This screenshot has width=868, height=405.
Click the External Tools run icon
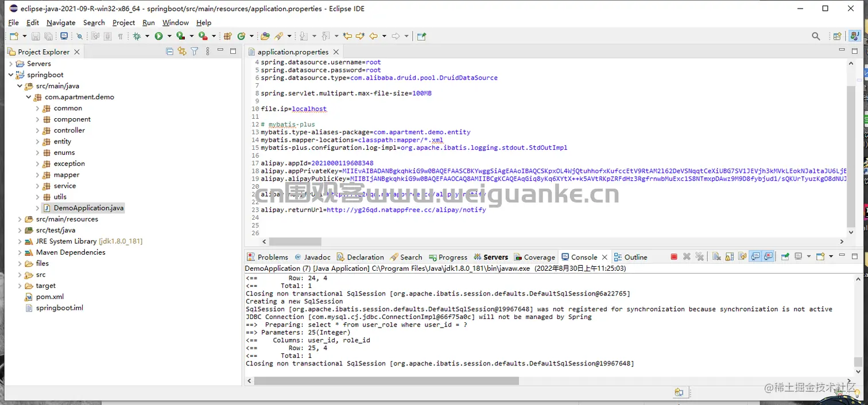point(203,36)
